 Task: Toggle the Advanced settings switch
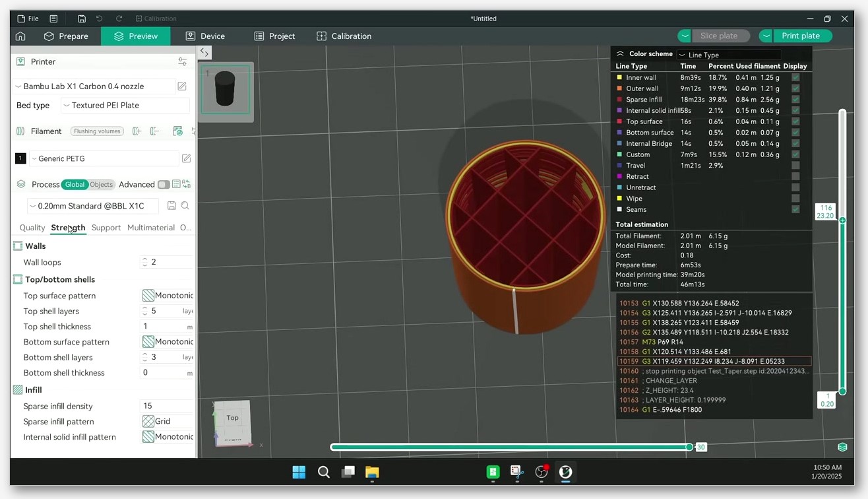pos(164,185)
